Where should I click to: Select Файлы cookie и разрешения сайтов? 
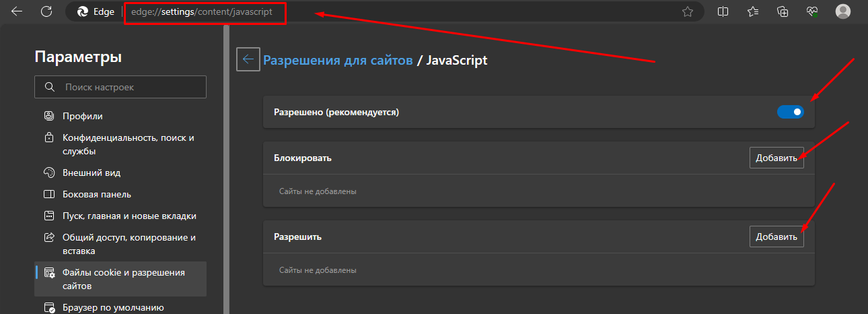click(120, 279)
